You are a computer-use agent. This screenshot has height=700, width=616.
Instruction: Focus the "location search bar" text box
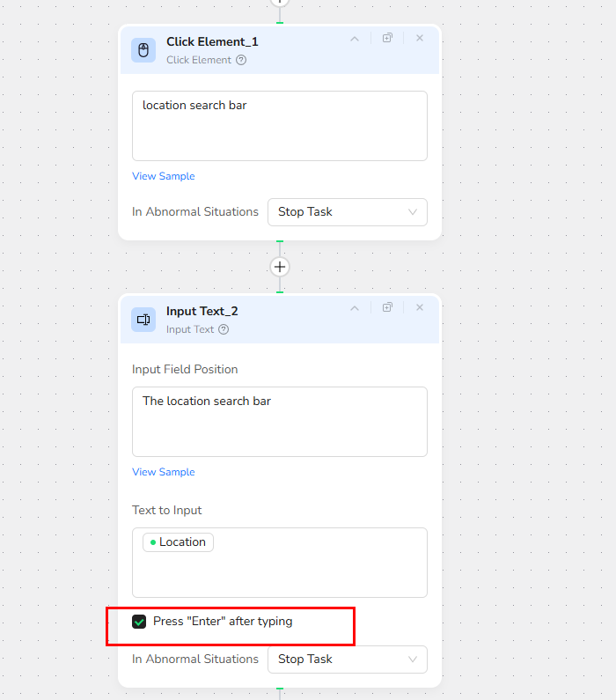(280, 126)
